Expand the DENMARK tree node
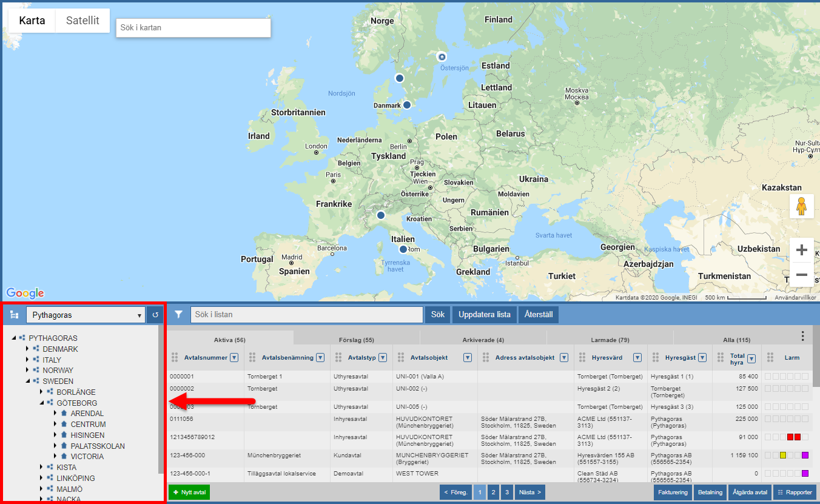 (x=27, y=349)
